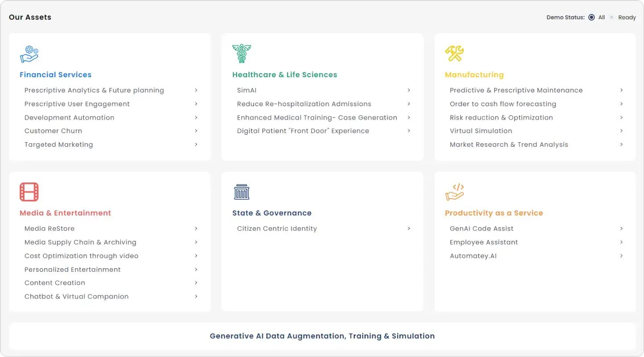644x357 pixels.
Task: Click Generative AI Data Augmentation banner
Action: (x=322, y=336)
